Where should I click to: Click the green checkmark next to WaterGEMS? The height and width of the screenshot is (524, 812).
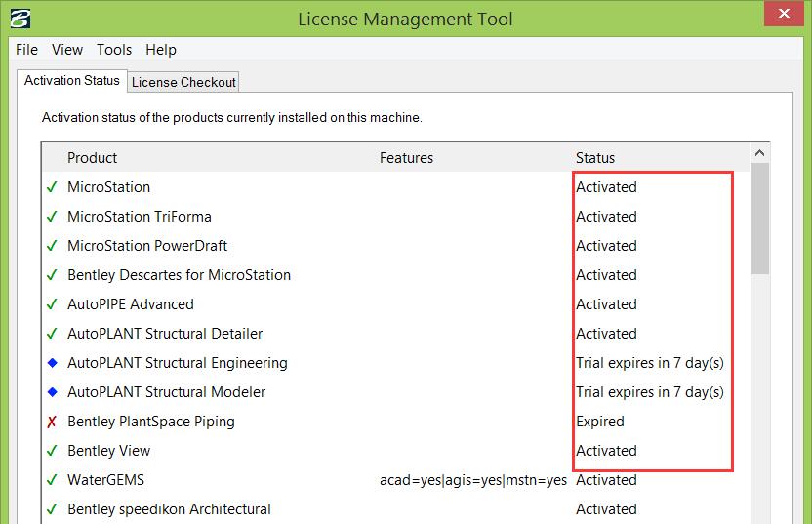pos(52,480)
